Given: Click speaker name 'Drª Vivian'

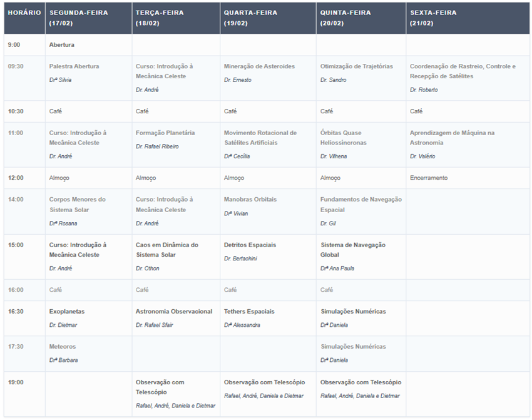Looking at the screenshot, I should coord(236,213).
